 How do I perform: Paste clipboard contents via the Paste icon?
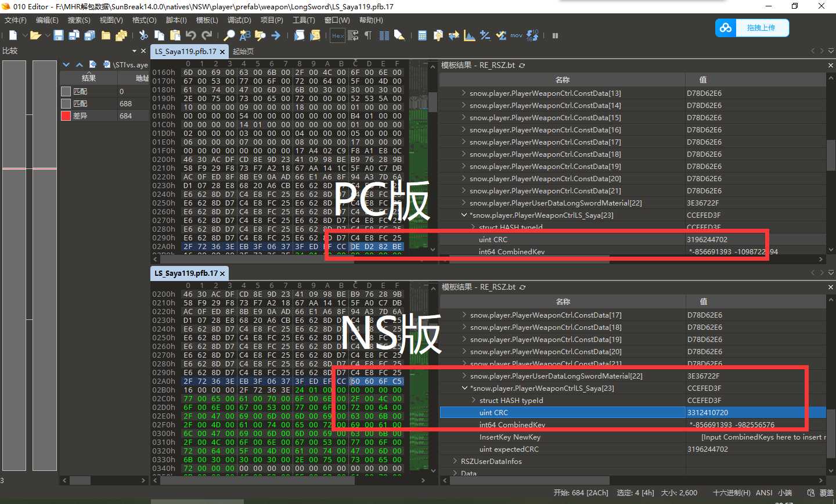(174, 35)
